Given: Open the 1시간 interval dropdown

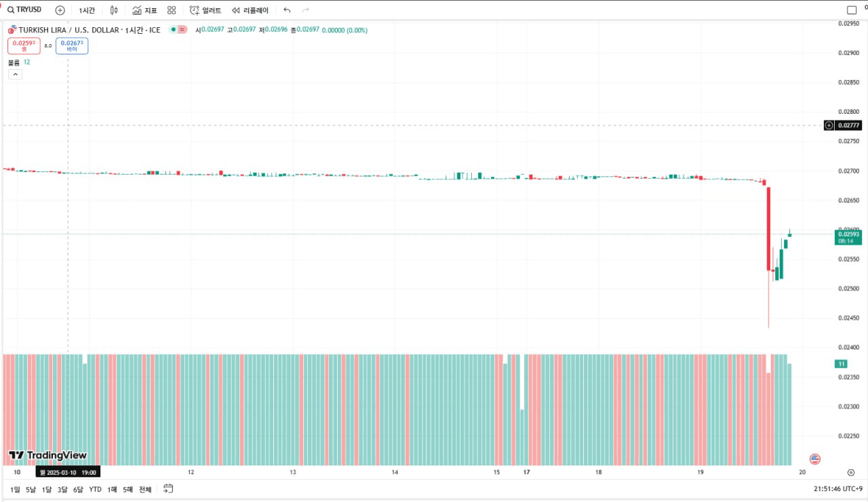Looking at the screenshot, I should point(87,10).
